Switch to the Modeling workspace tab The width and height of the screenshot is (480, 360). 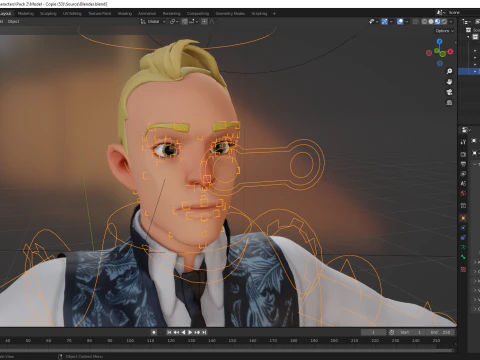click(x=26, y=14)
